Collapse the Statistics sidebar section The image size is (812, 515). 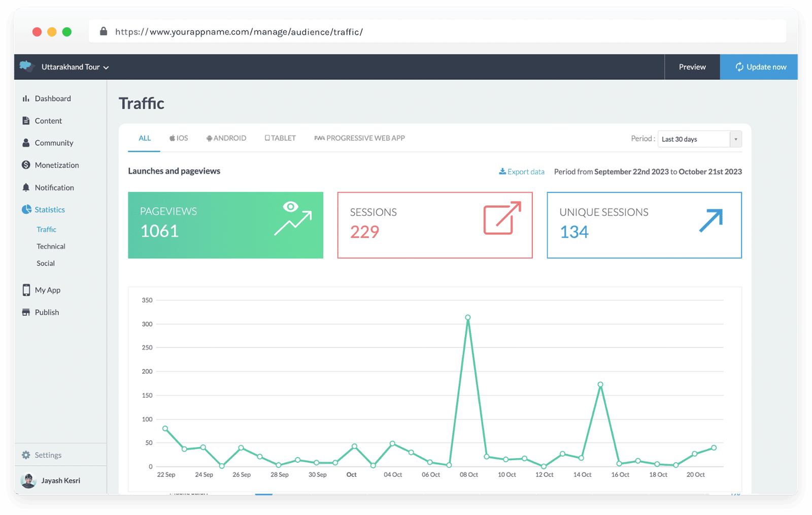(x=49, y=210)
